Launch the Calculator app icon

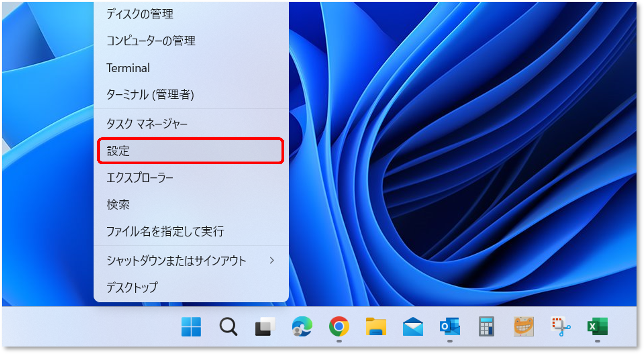[x=486, y=326]
